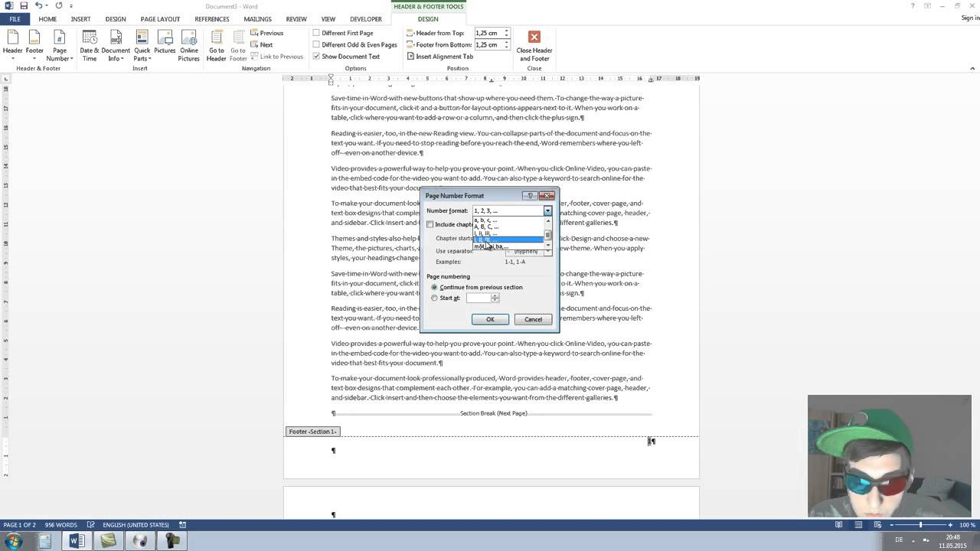Click the 956 WORDS count in status bar
980x551 pixels.
[x=61, y=525]
